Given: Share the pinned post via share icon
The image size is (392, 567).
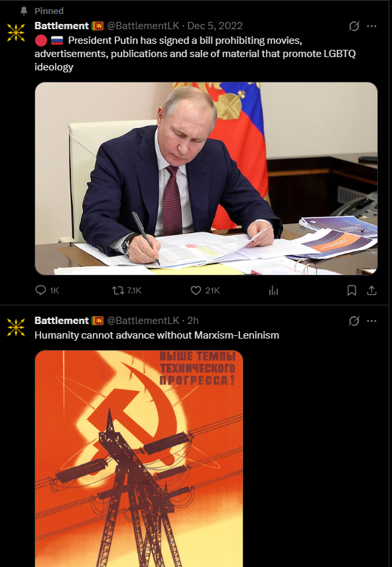Looking at the screenshot, I should [x=371, y=290].
